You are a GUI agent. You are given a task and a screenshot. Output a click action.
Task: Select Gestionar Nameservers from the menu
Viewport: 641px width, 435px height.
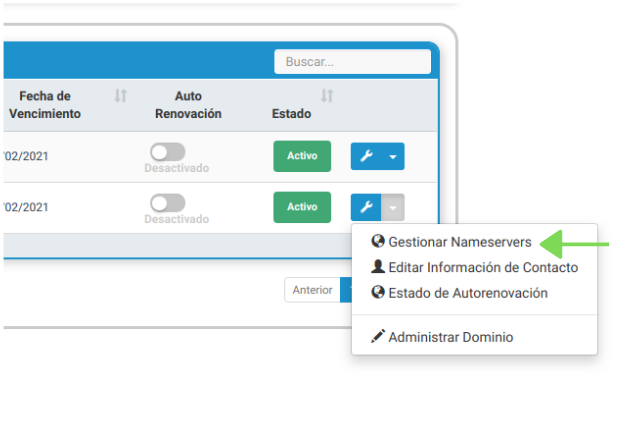[459, 242]
